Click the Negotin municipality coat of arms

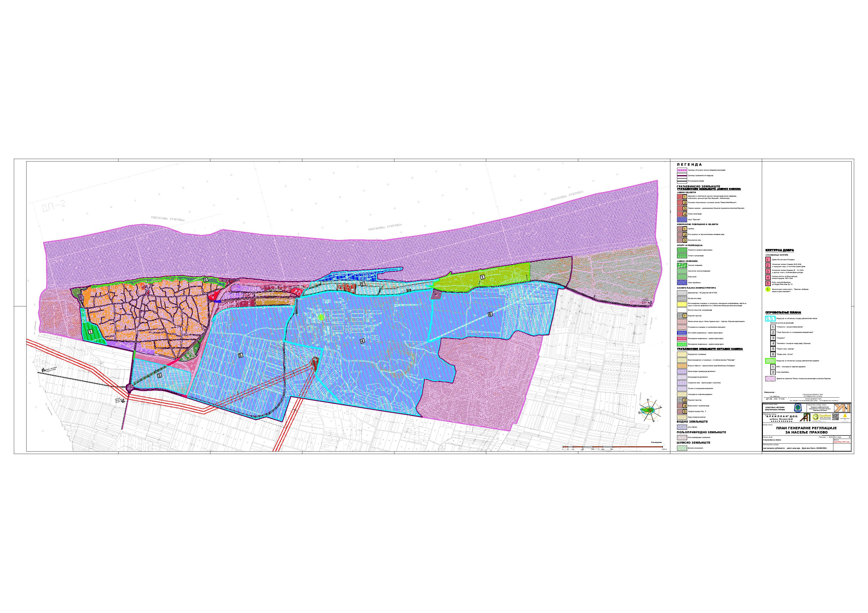point(798,408)
